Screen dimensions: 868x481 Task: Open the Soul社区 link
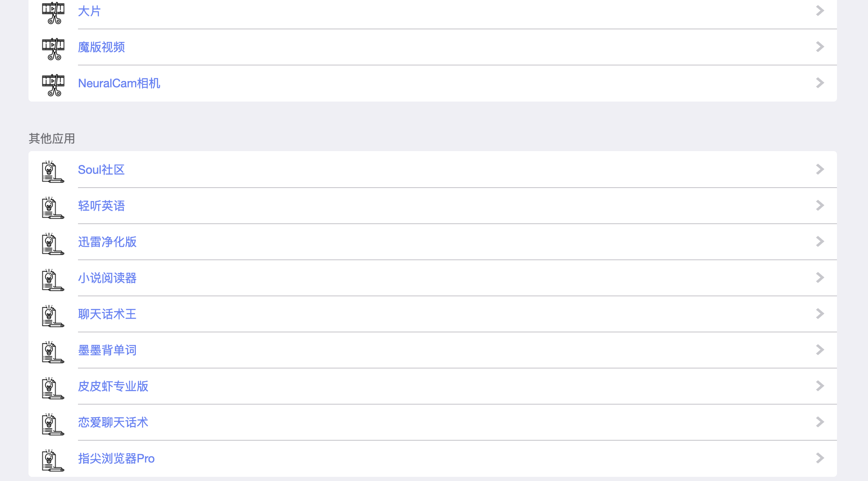101,170
